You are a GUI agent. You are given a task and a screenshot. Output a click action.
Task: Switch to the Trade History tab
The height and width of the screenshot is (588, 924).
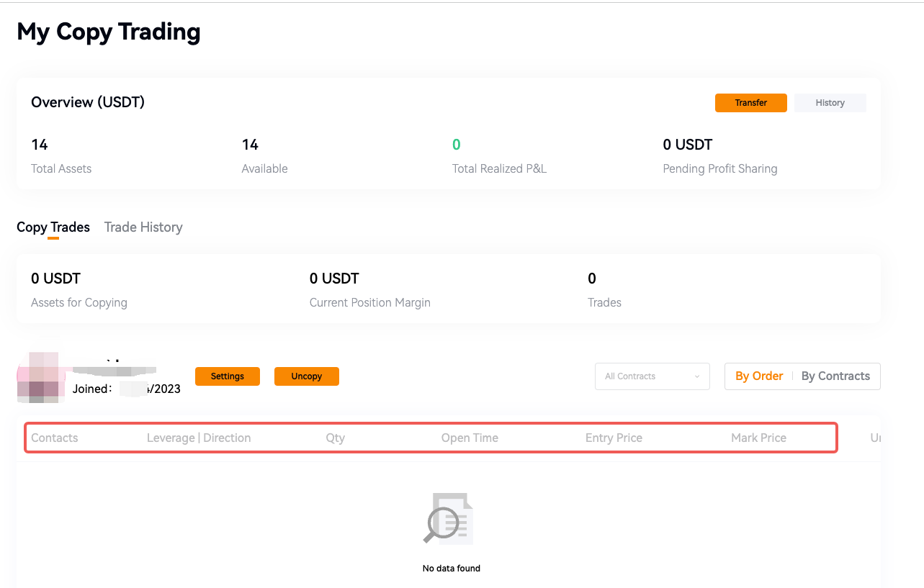point(143,227)
